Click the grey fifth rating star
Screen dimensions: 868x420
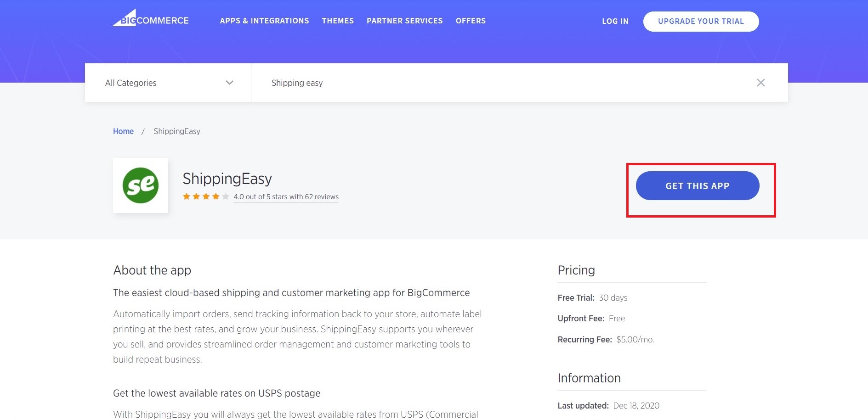click(x=226, y=196)
